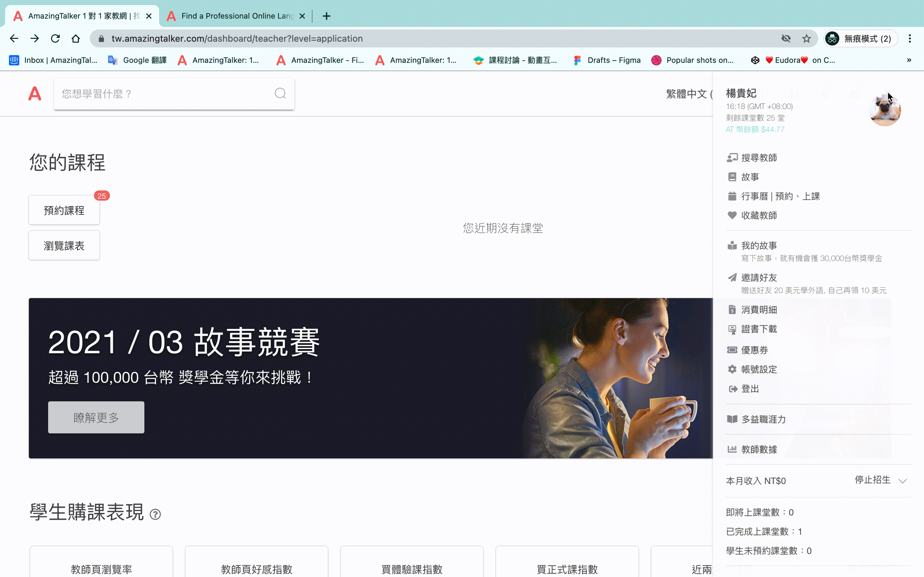Select the 搜尋教師 search icon in sidebar
The height and width of the screenshot is (577, 924).
click(732, 157)
